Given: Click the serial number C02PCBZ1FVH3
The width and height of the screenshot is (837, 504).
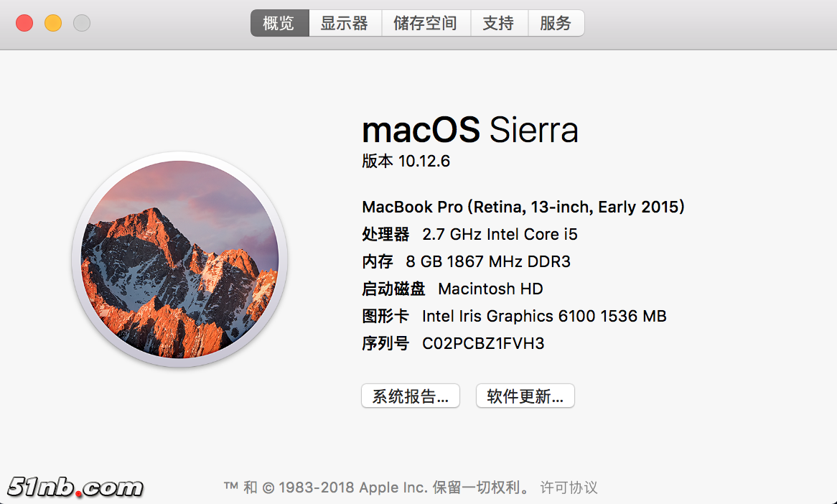Looking at the screenshot, I should click(x=483, y=343).
